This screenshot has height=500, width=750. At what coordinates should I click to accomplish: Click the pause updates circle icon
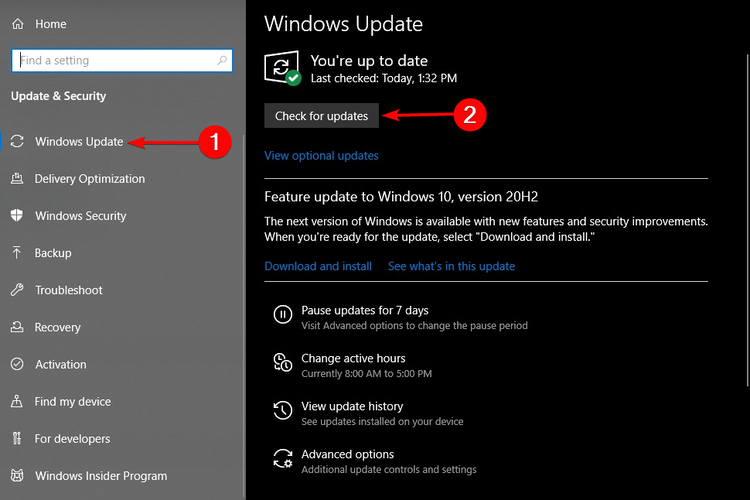(x=283, y=314)
